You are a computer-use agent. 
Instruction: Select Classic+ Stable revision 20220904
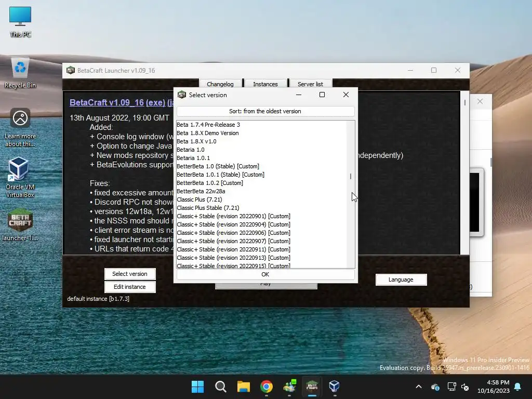[261, 224]
